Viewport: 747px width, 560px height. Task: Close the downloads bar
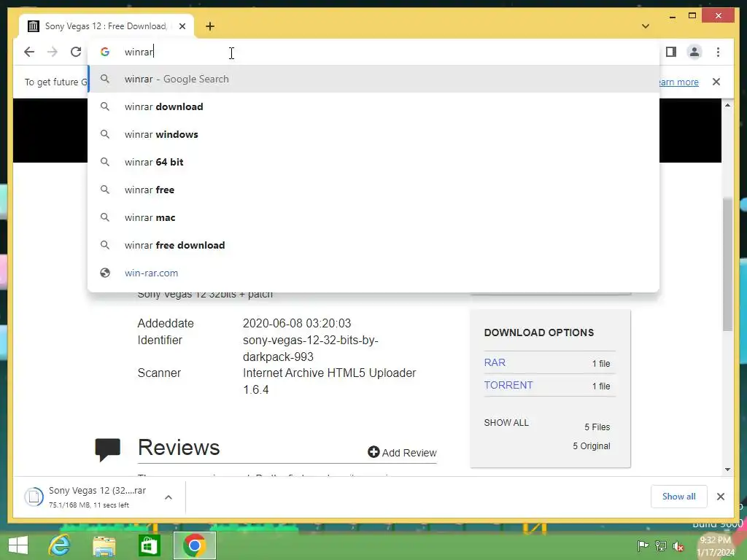(720, 497)
